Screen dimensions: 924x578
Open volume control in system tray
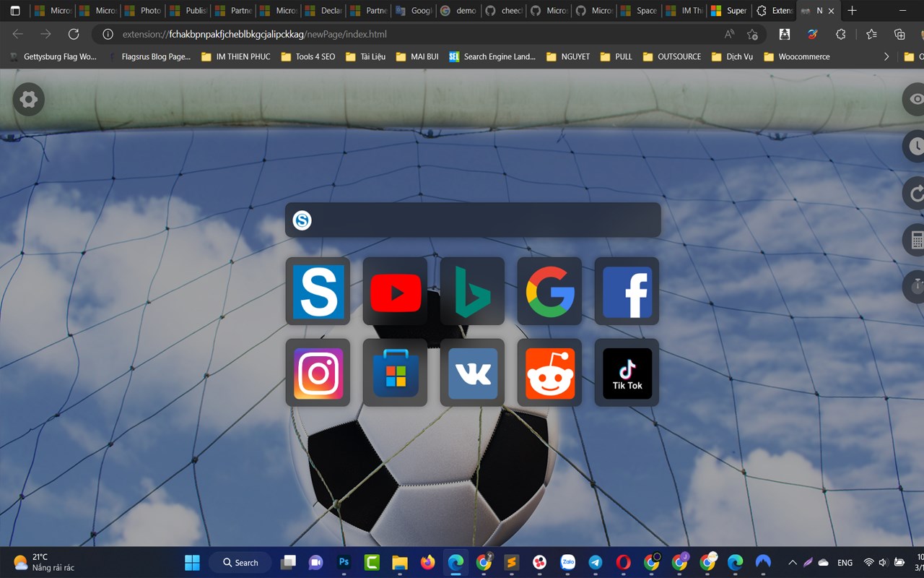[x=884, y=562]
